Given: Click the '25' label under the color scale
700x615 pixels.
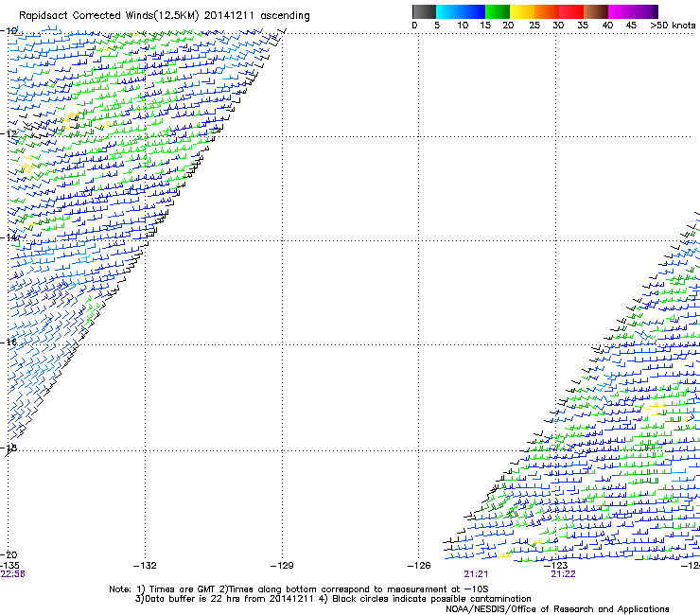Looking at the screenshot, I should click(534, 26).
